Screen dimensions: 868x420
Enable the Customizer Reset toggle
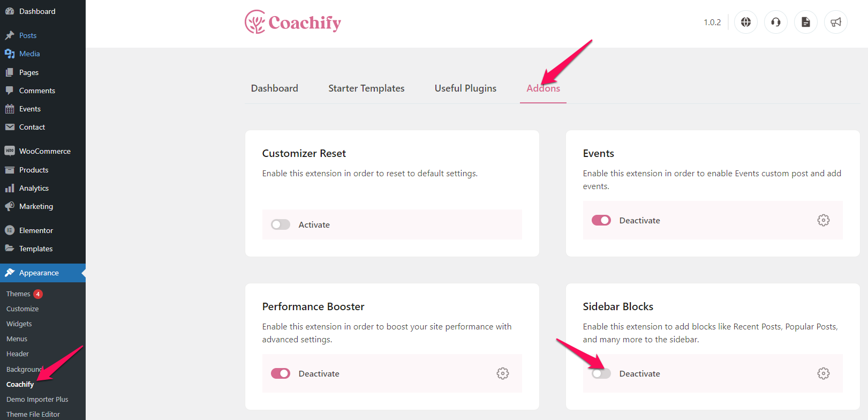(280, 224)
